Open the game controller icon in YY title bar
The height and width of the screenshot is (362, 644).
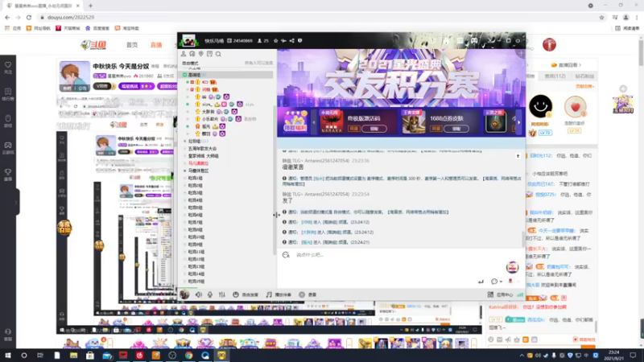tap(474, 41)
